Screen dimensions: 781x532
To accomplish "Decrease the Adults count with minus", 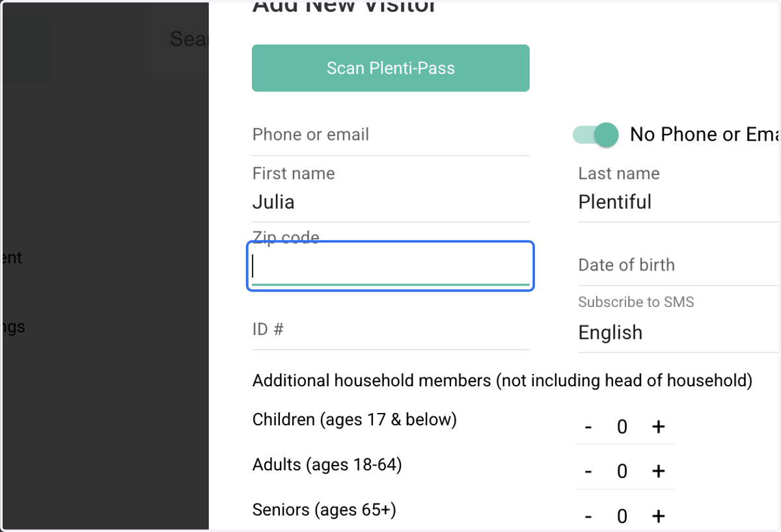I will click(588, 471).
